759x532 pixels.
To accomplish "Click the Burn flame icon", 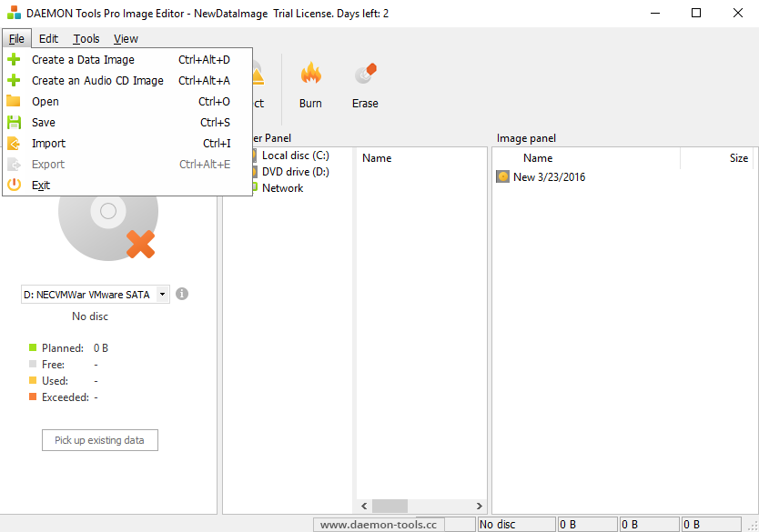I will [x=310, y=74].
